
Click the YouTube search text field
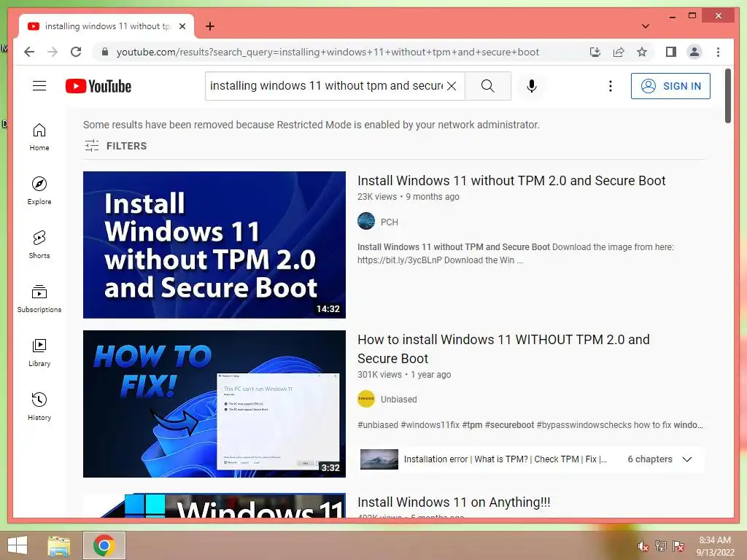click(x=326, y=86)
